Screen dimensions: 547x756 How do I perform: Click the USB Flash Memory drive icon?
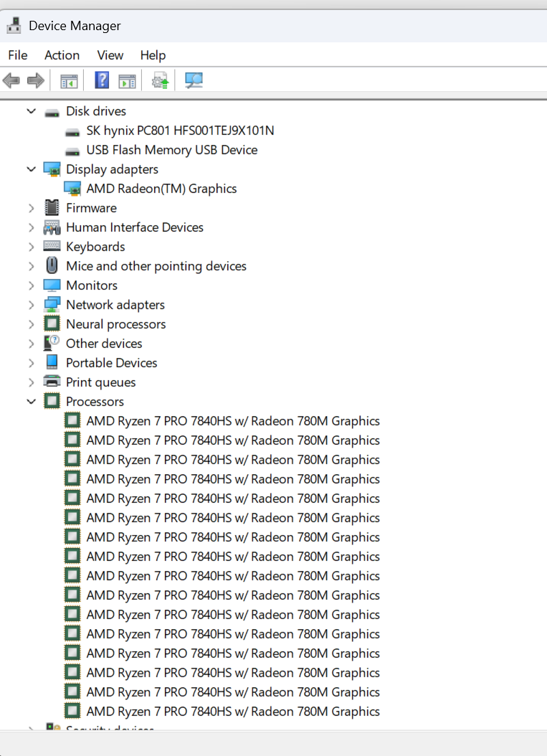(x=72, y=151)
